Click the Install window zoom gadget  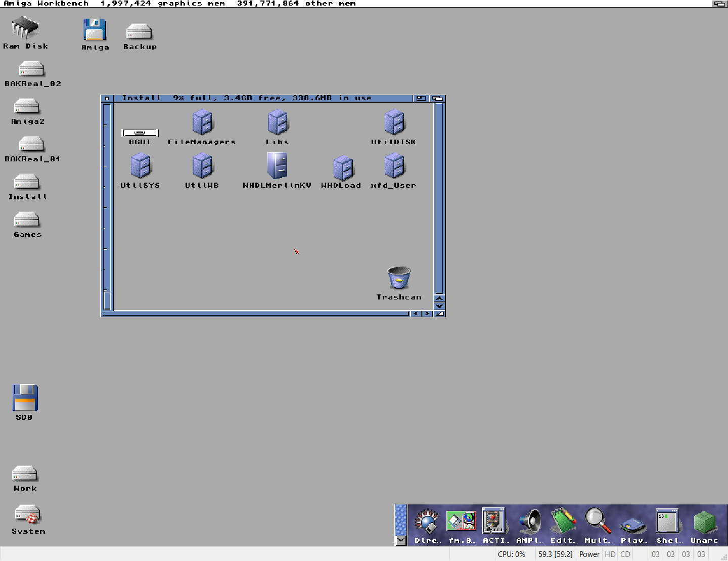pyautogui.click(x=421, y=98)
